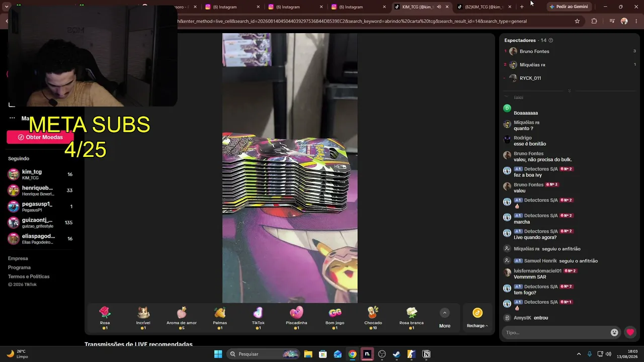Select top viewer Bruno Fontes
Screen dimensions: 644x362
pos(534,51)
